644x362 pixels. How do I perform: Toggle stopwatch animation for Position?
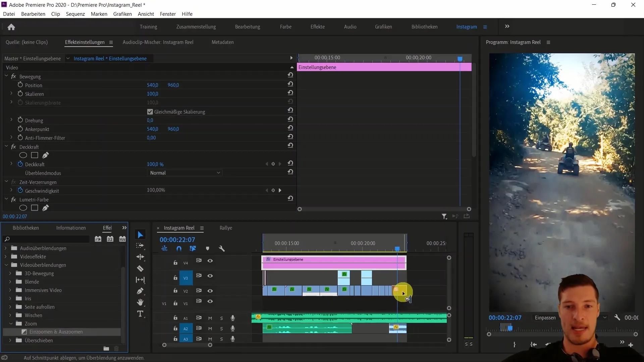coord(20,85)
